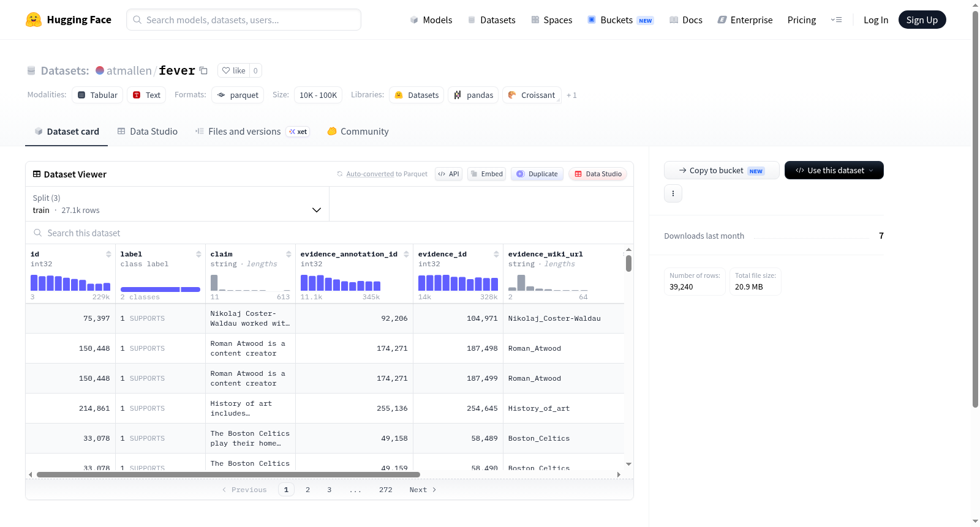This screenshot has height=527, width=980.
Task: Sort the id column
Action: [x=108, y=254]
